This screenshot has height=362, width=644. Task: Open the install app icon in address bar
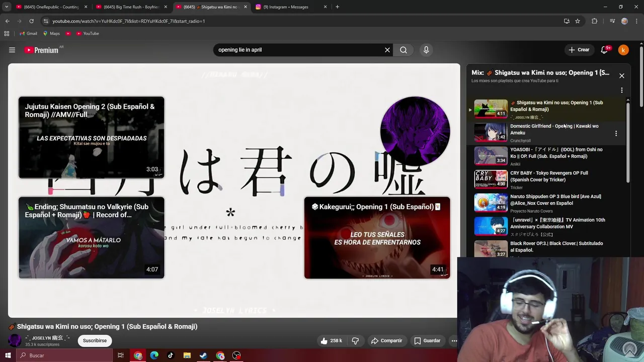567,21
